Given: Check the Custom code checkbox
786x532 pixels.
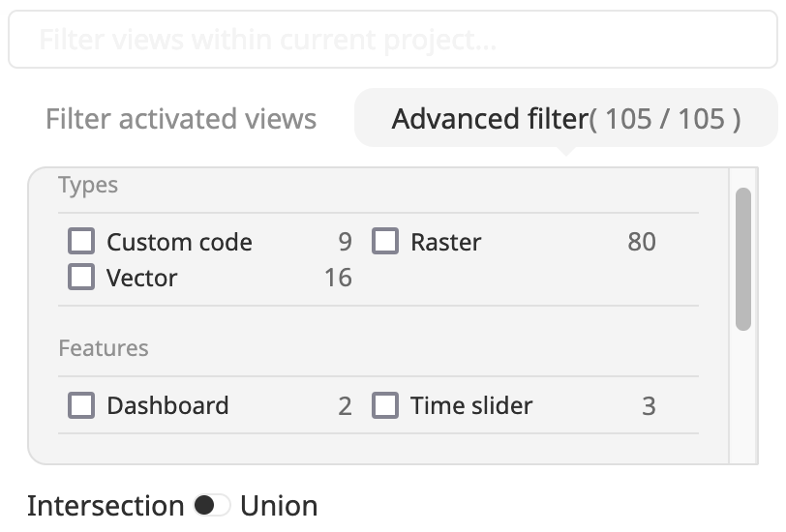Looking at the screenshot, I should click(81, 241).
